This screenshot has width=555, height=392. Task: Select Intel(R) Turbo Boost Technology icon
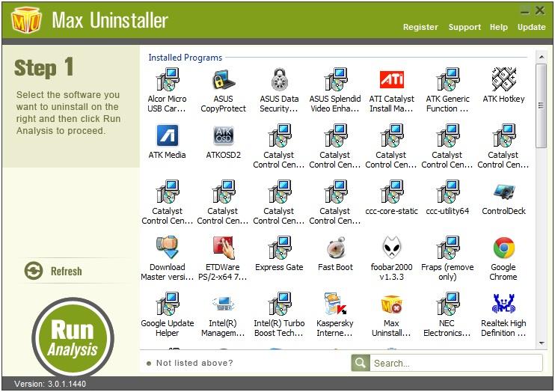pos(280,304)
